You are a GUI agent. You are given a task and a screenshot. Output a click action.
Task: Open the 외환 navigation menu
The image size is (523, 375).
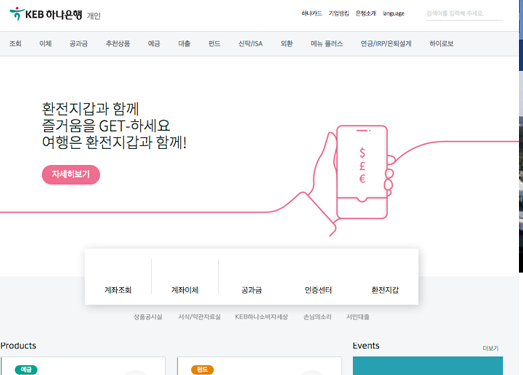coord(287,43)
